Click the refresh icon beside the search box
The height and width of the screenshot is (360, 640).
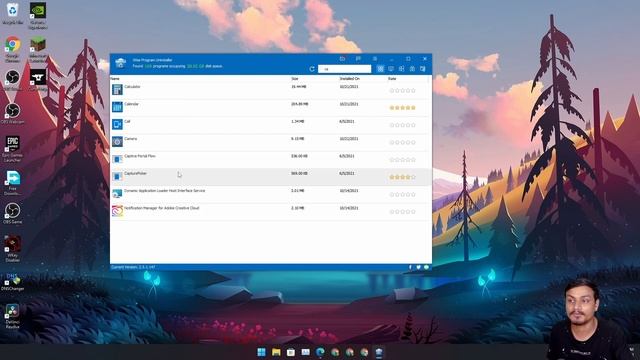tap(312, 69)
